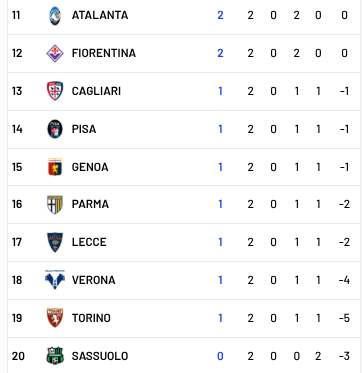
Task: Click the Genoa club crest
Action: [55, 167]
